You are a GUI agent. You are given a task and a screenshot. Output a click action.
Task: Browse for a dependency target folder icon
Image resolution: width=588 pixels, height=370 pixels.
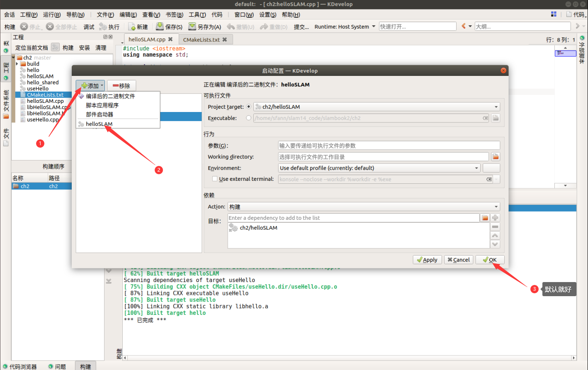[485, 218]
